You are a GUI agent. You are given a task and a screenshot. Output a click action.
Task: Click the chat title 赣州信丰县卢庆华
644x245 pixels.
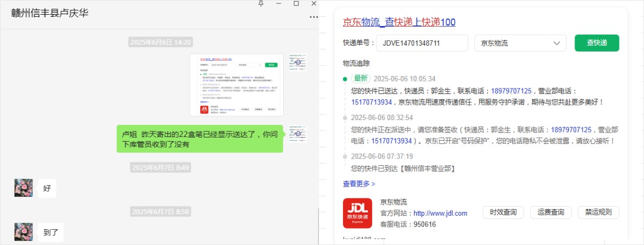[50, 13]
